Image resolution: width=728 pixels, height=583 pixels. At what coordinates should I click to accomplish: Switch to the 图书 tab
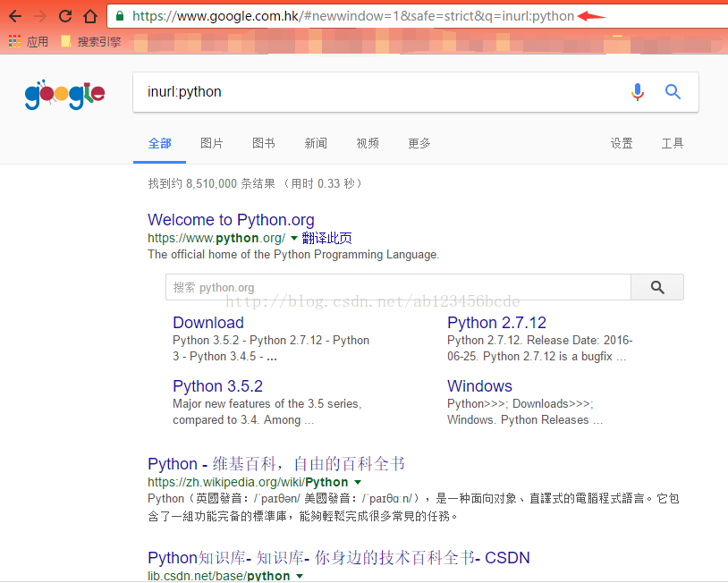[x=264, y=143]
